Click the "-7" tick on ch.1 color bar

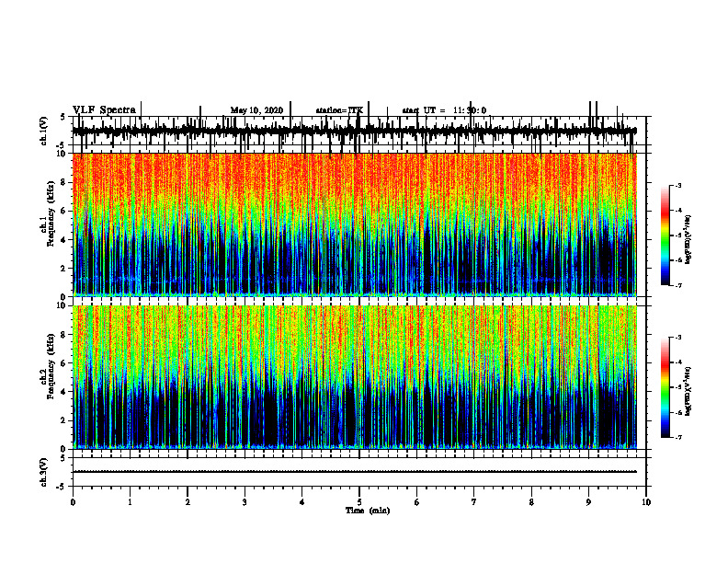(x=678, y=285)
